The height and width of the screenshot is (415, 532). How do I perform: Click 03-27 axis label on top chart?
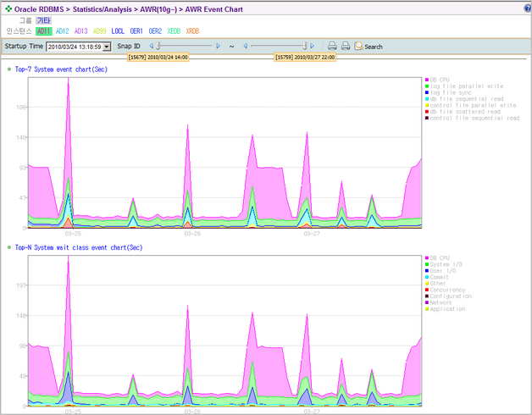(x=312, y=234)
